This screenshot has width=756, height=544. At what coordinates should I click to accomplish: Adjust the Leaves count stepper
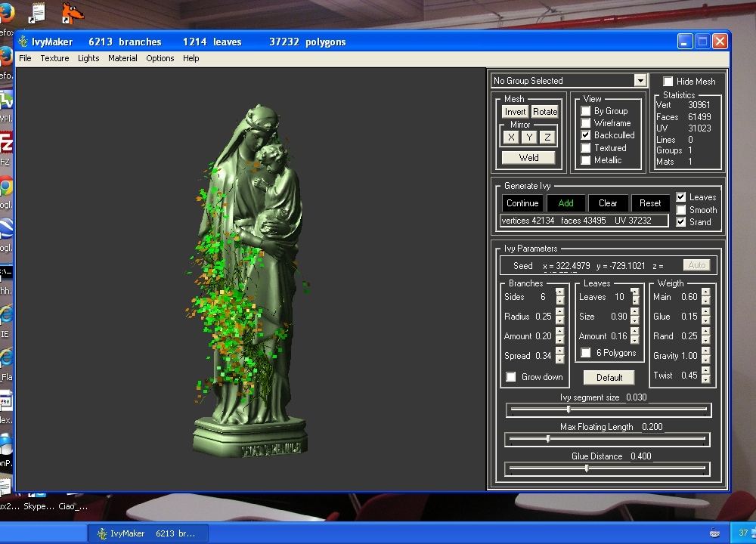click(x=635, y=297)
